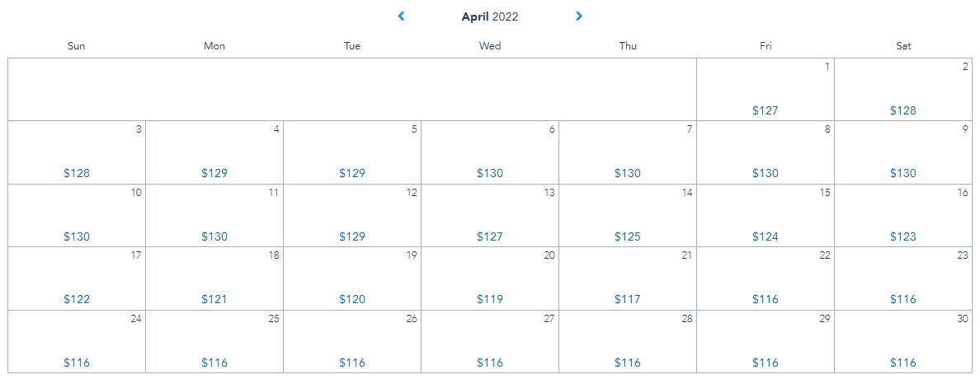Select the $119 price on April 20

tap(490, 299)
